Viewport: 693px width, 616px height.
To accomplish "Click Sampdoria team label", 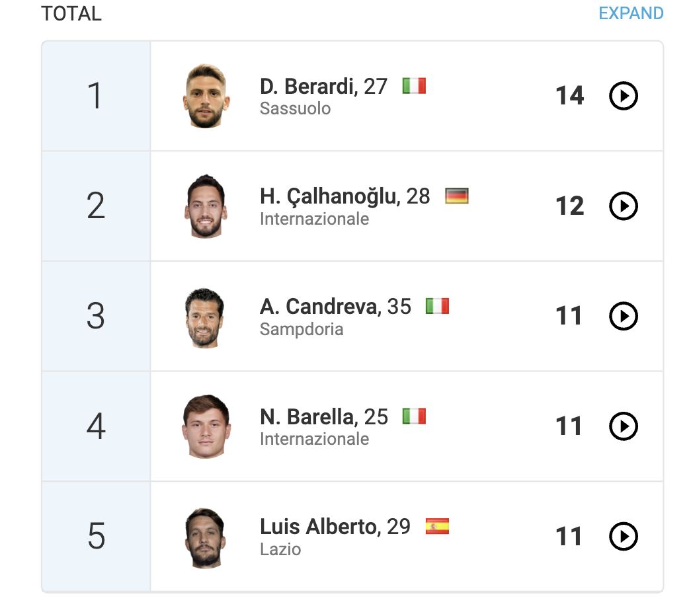I will (x=302, y=329).
